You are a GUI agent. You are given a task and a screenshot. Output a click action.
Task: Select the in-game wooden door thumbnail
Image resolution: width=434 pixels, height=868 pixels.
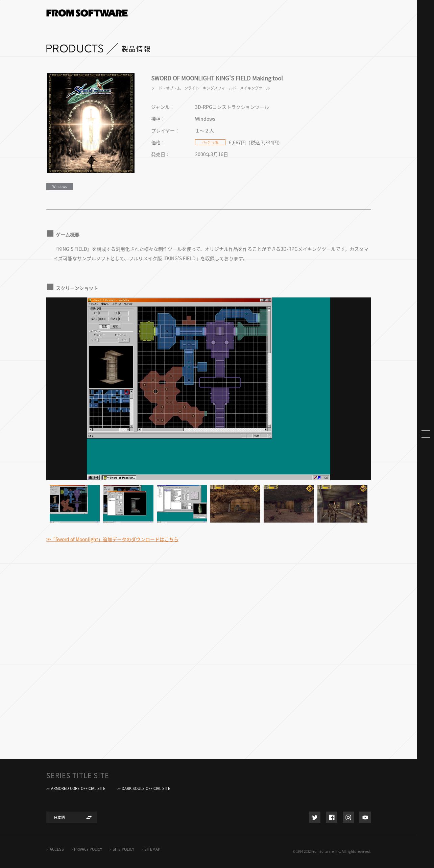(235, 504)
